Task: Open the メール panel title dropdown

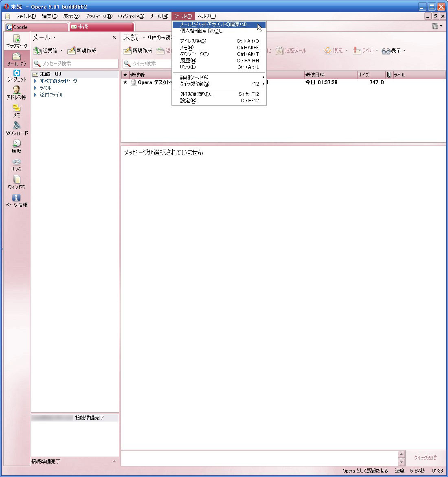Action: tap(54, 38)
